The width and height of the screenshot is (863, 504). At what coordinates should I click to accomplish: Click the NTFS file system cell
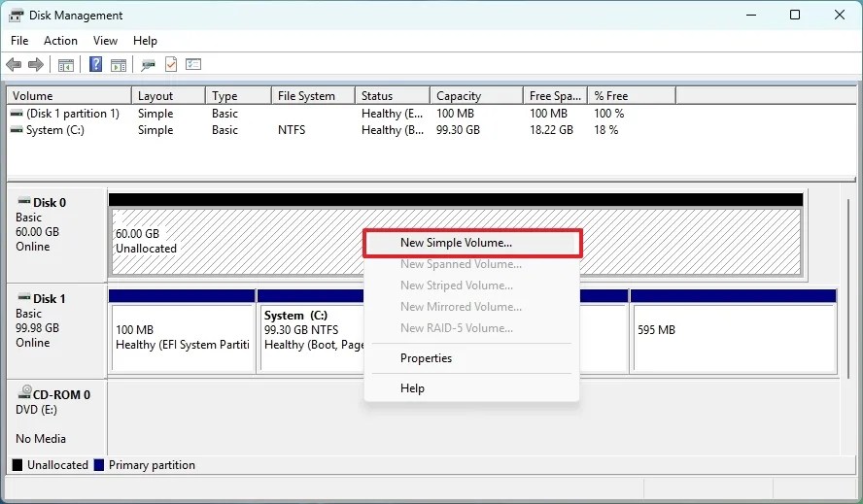click(292, 130)
